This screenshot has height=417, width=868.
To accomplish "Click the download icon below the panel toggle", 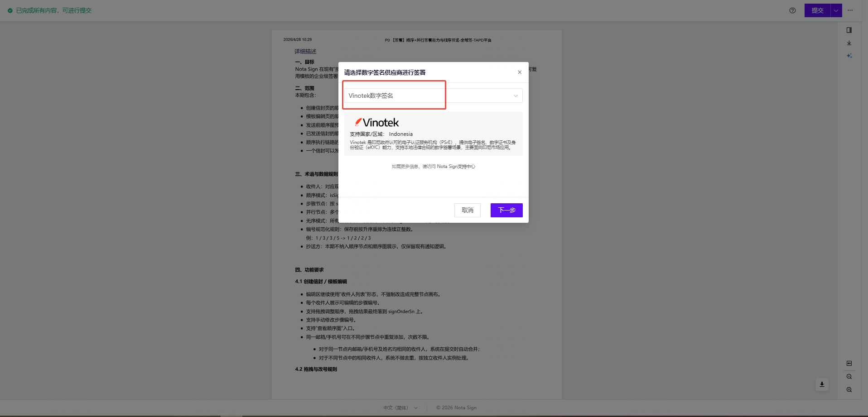I will point(849,43).
